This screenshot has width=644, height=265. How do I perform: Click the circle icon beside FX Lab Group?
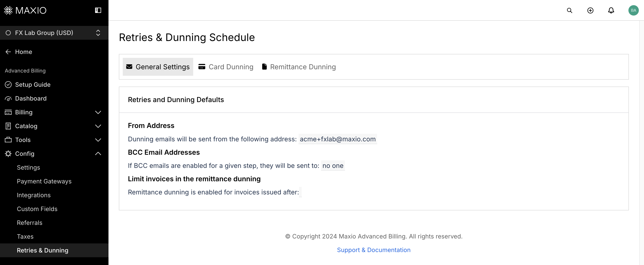[x=8, y=33]
